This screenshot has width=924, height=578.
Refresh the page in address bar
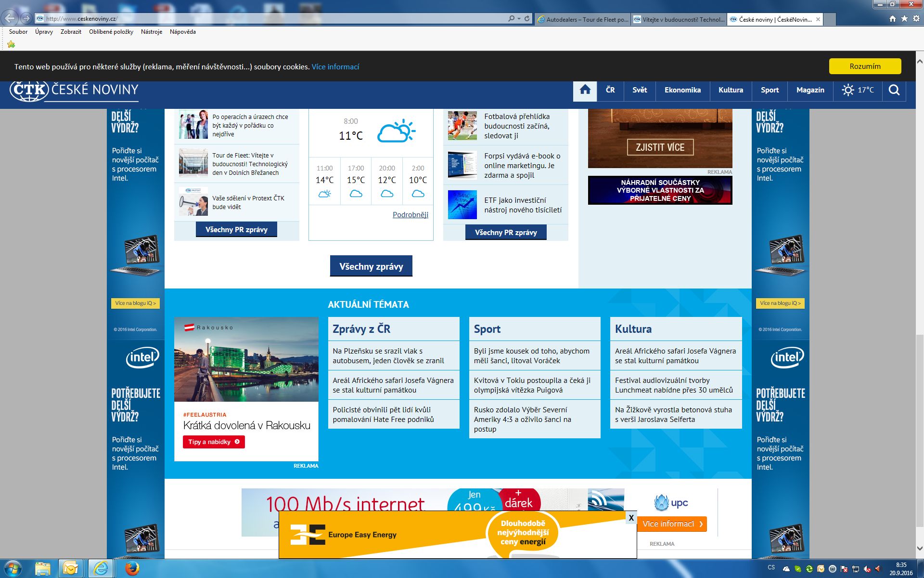[527, 19]
